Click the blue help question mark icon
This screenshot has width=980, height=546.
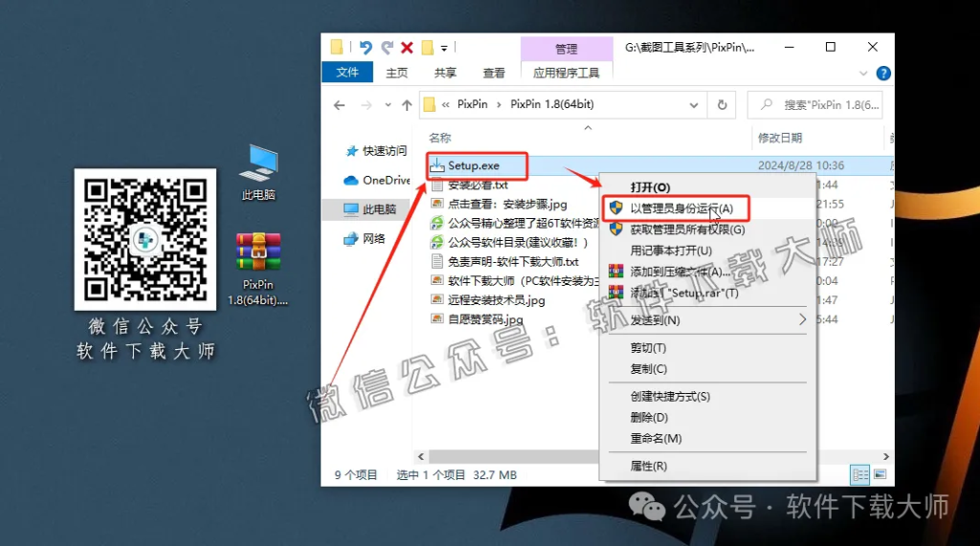(883, 73)
